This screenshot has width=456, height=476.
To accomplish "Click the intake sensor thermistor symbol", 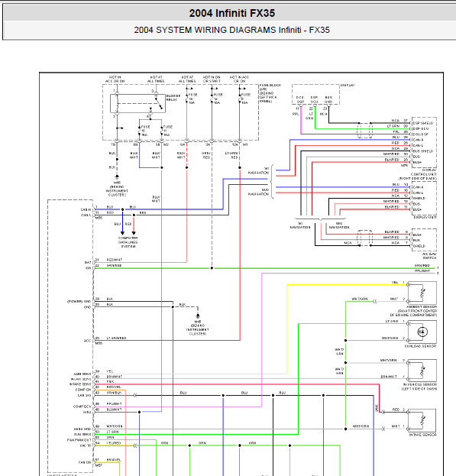I will point(422,420).
